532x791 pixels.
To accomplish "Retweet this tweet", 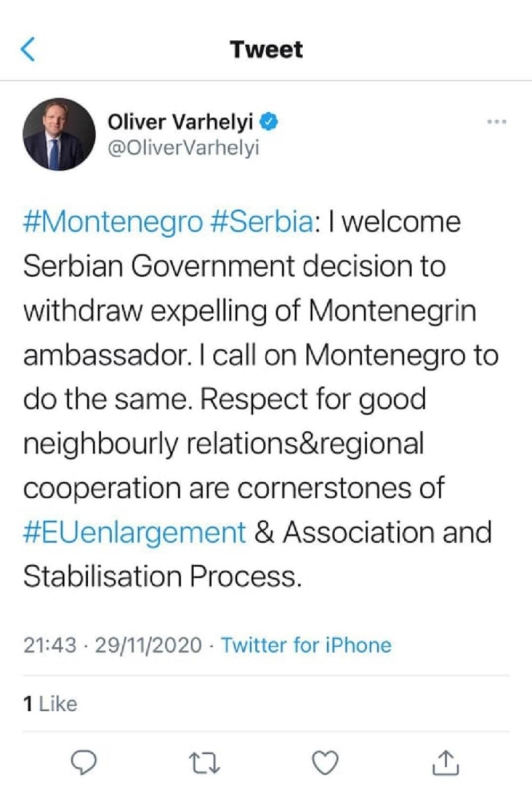I will pos(205,763).
